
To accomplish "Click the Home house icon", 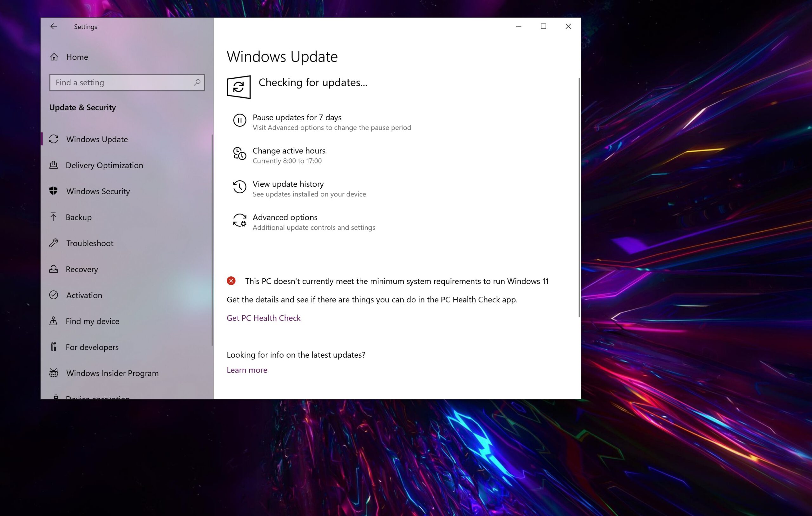I will point(54,57).
